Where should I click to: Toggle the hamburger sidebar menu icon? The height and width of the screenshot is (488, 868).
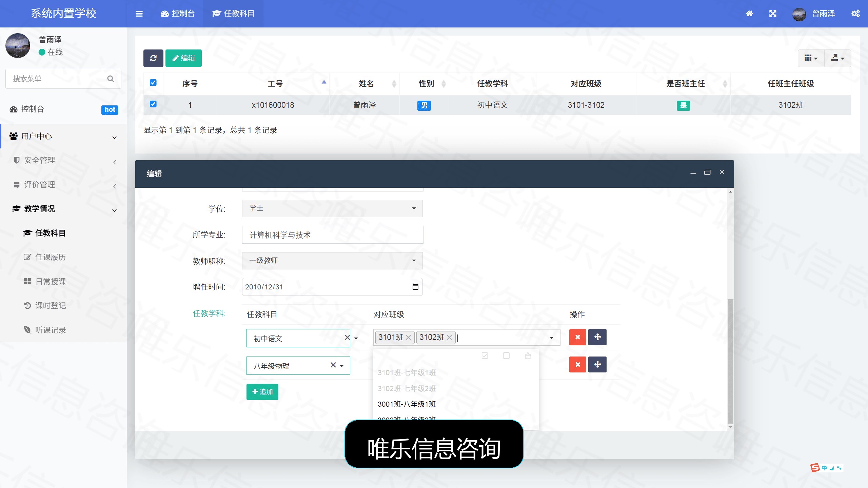(139, 14)
